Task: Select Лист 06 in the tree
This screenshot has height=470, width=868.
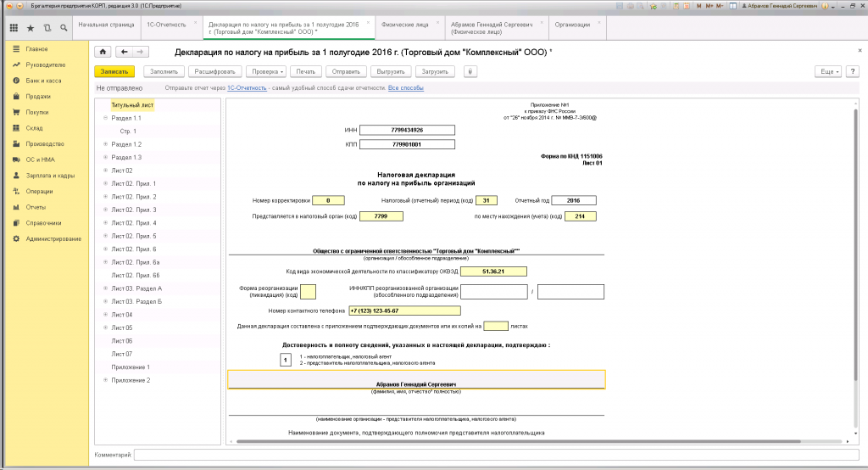Action: pyautogui.click(x=122, y=341)
